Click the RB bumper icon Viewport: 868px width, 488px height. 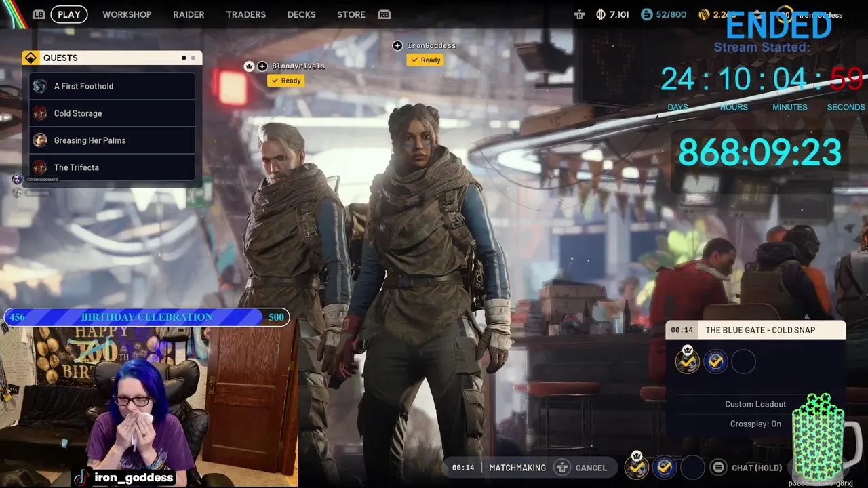tap(384, 14)
